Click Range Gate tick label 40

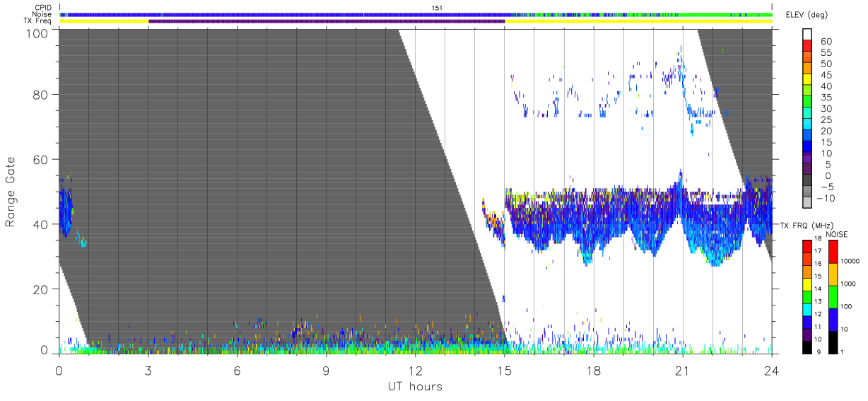click(42, 224)
